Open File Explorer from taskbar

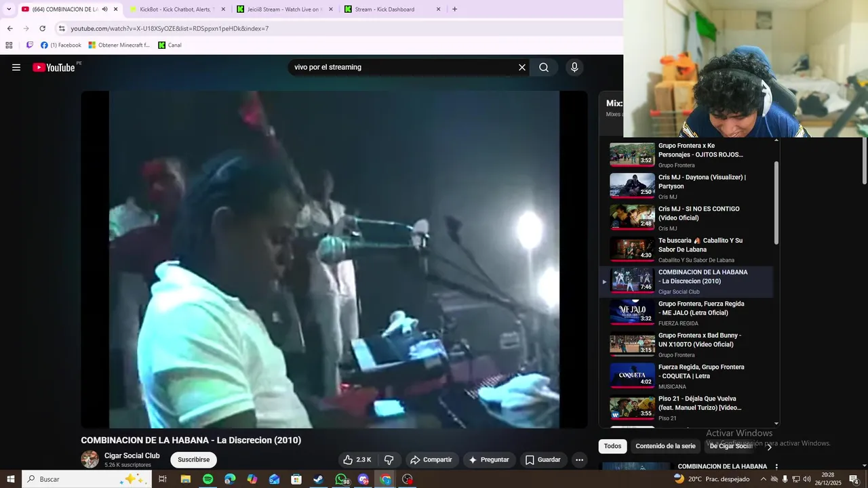(185, 479)
